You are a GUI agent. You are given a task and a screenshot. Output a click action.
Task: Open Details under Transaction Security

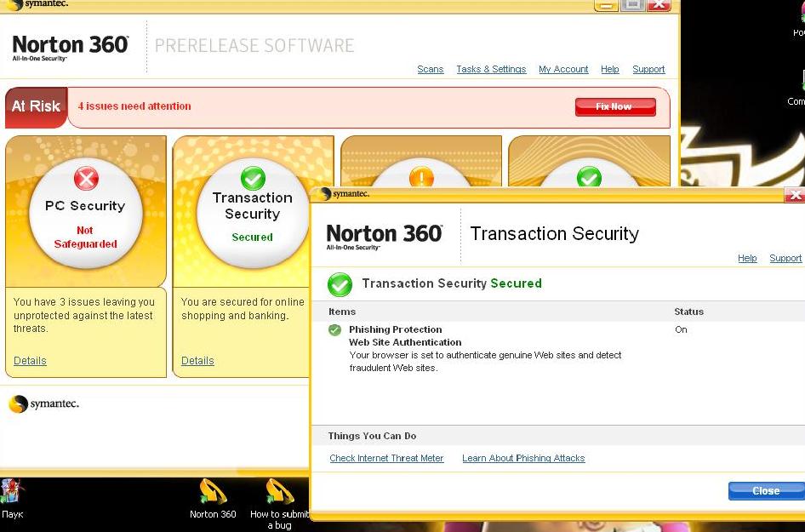197,361
